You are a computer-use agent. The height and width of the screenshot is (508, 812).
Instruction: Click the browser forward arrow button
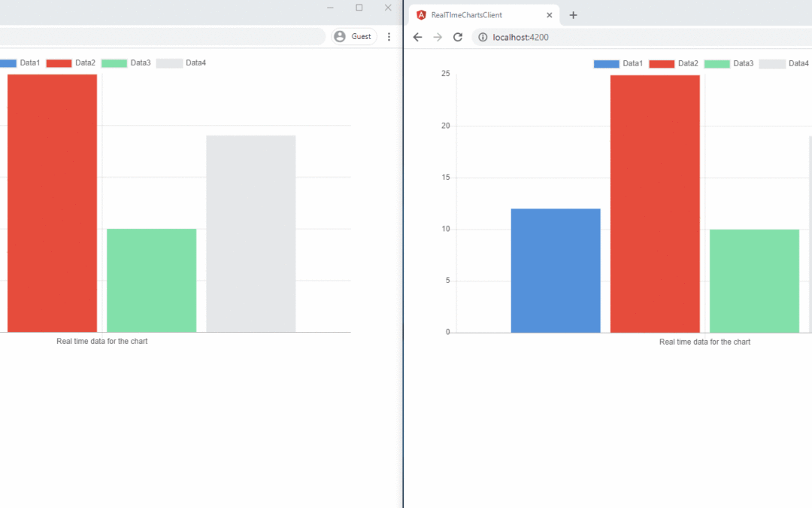pyautogui.click(x=438, y=37)
